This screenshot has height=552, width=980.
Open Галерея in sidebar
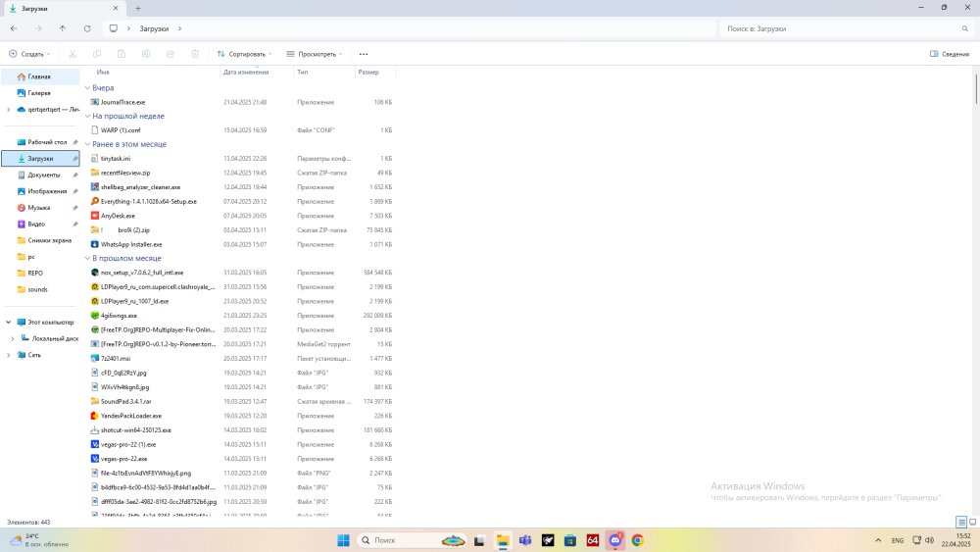40,93
